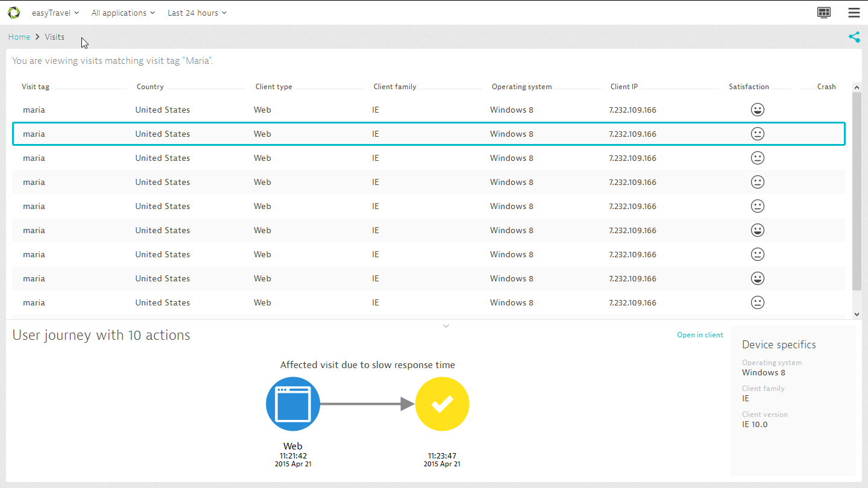The width and height of the screenshot is (868, 488).
Task: Click IE in the sixth row
Action: (x=376, y=230)
